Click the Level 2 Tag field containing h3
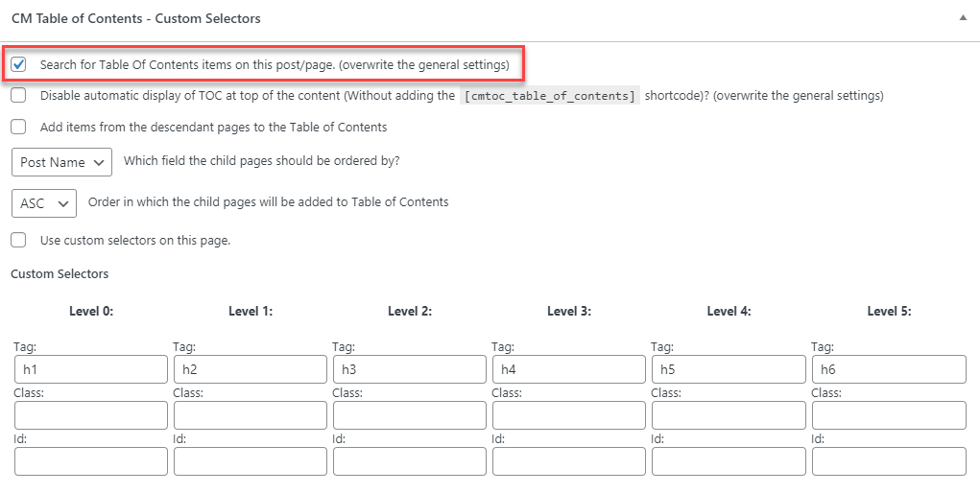 (x=410, y=369)
